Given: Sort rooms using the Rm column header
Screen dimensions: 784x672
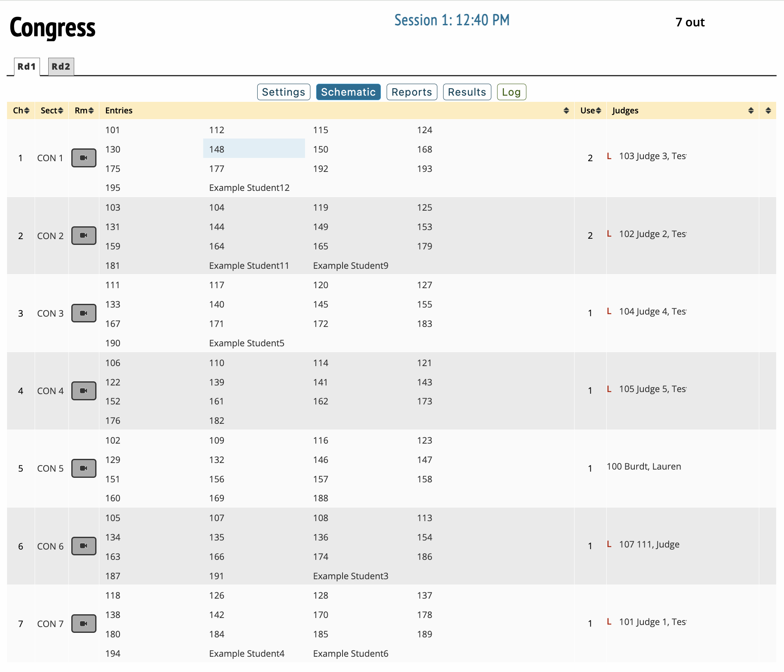Looking at the screenshot, I should click(x=84, y=110).
